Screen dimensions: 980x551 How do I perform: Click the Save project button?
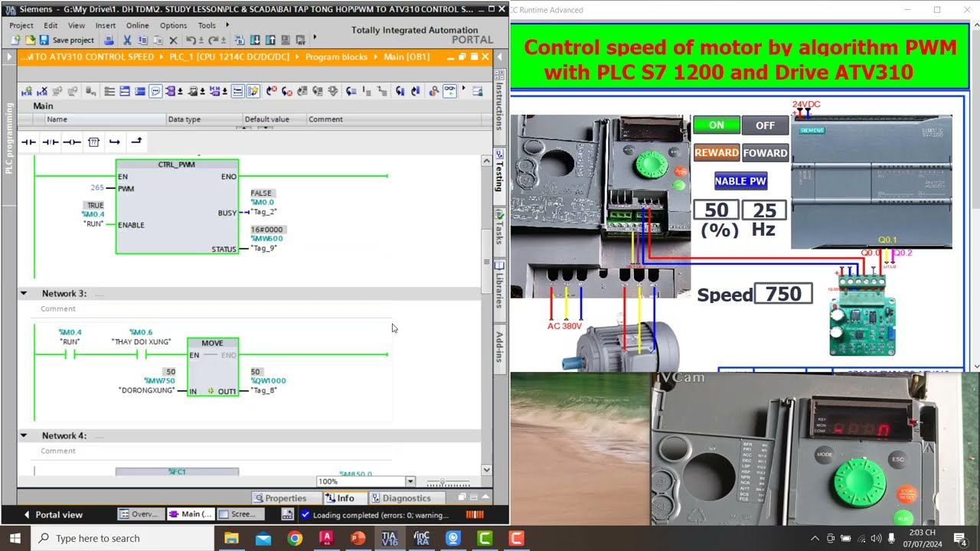67,40
